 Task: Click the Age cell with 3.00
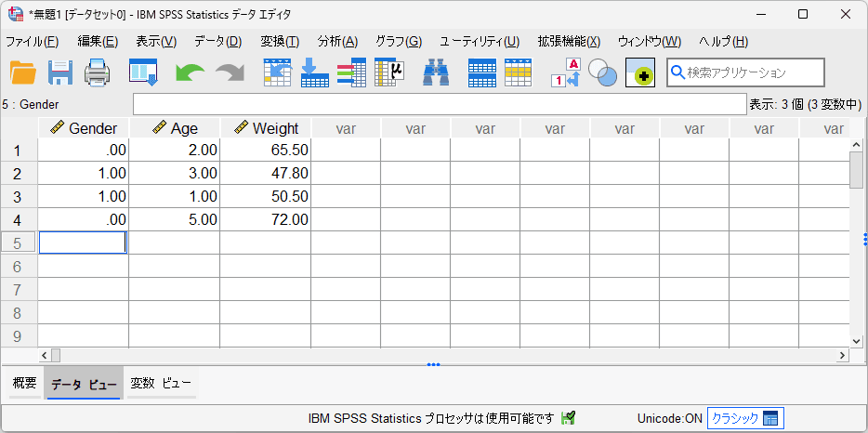pyautogui.click(x=175, y=174)
